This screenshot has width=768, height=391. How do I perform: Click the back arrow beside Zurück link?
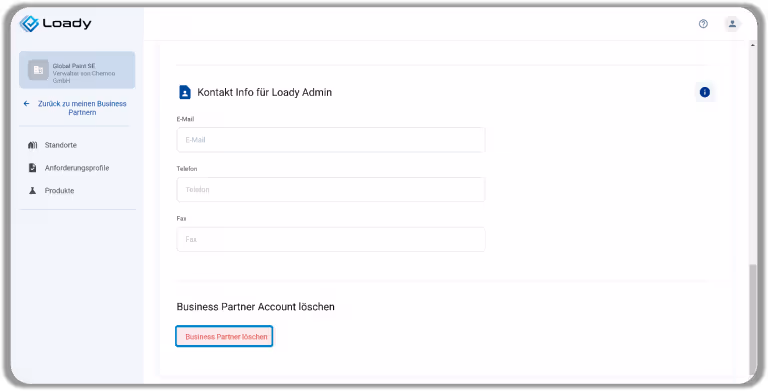pos(26,103)
